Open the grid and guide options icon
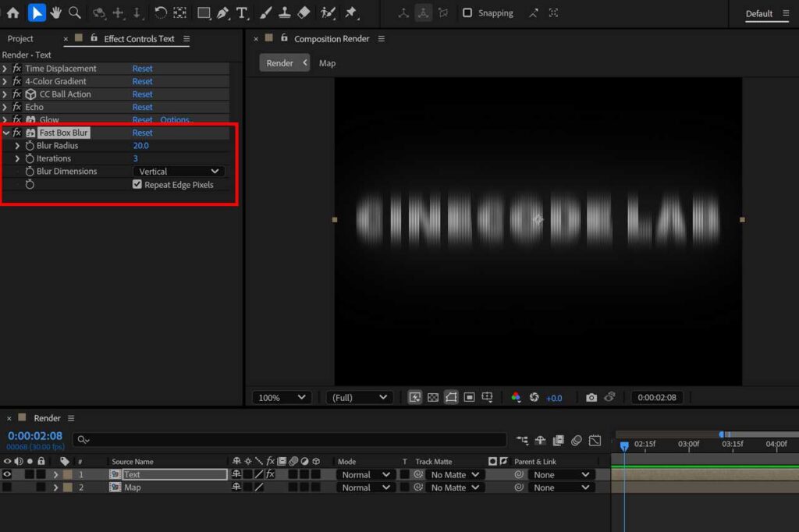799x532 pixels. point(488,398)
